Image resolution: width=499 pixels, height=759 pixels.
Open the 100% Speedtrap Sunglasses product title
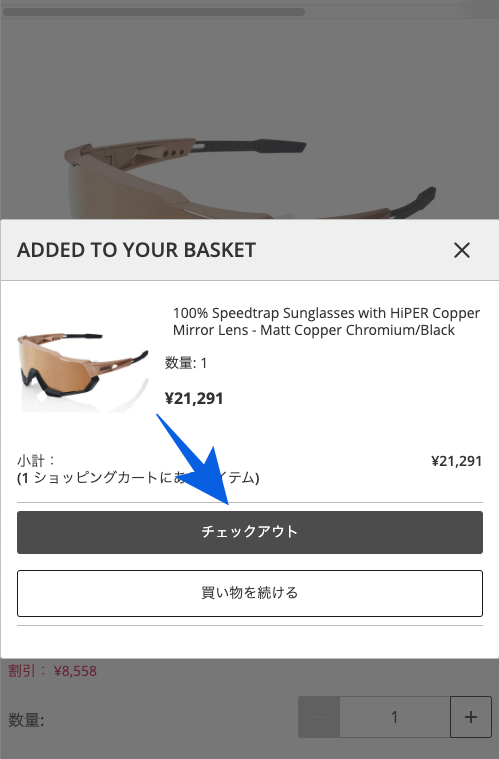click(326, 321)
